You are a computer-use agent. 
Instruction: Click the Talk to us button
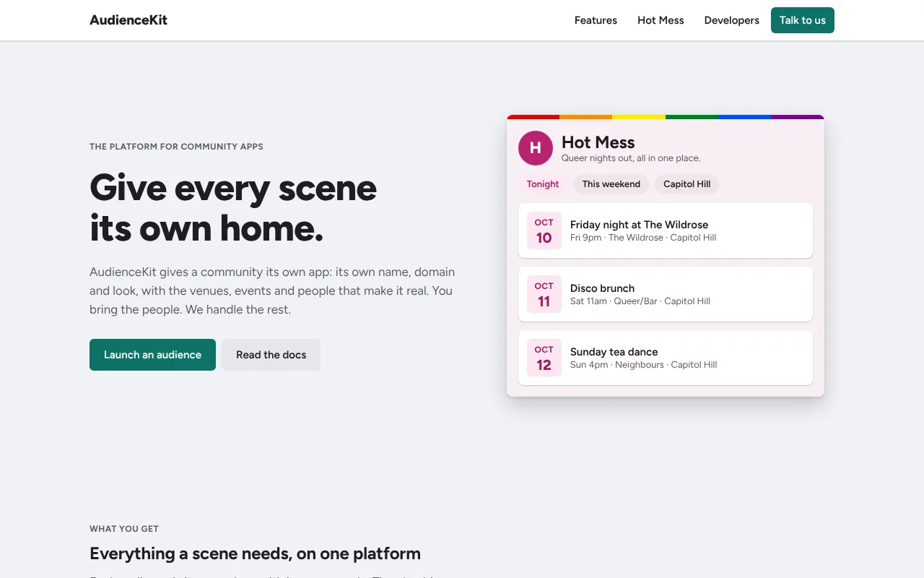click(x=803, y=20)
